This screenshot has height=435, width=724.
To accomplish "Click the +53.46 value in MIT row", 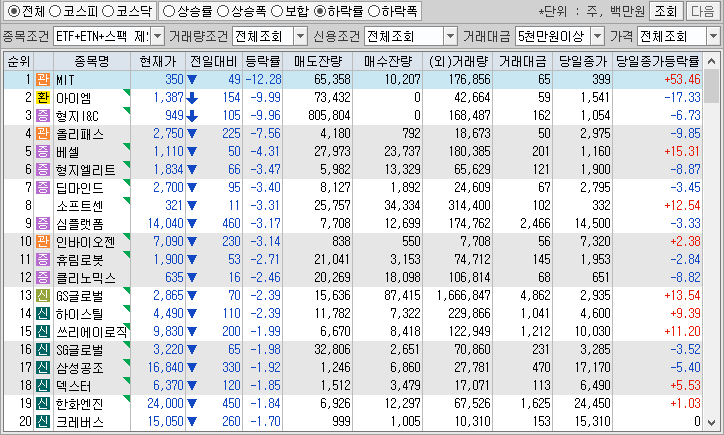I will [682, 79].
